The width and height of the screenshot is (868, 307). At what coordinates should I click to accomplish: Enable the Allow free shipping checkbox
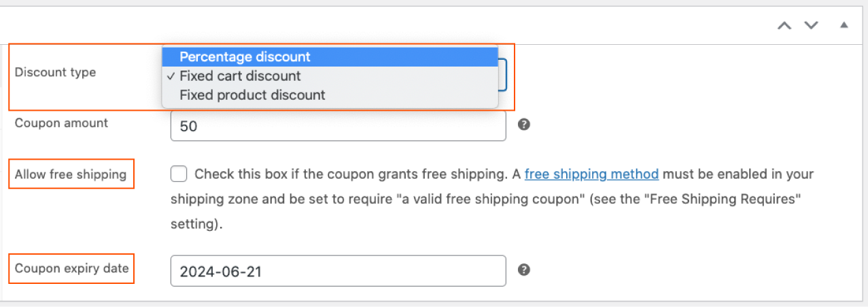[x=179, y=175]
